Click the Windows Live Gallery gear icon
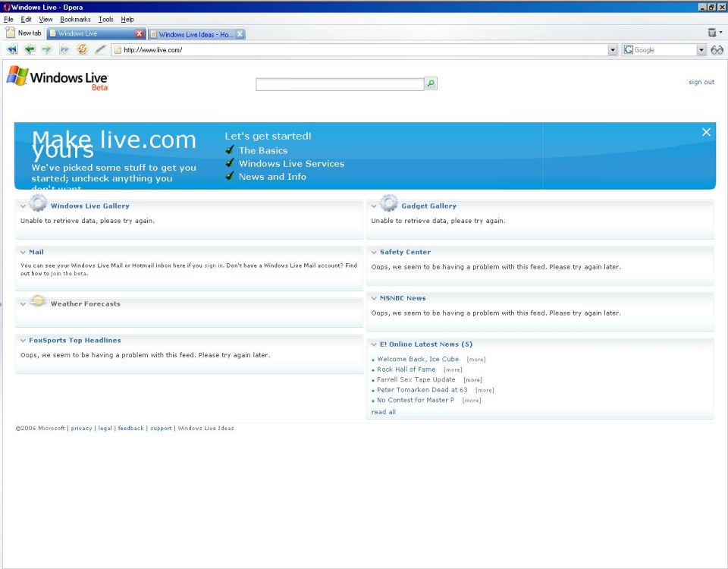Viewport: 728px width, 569px height. coord(38,203)
